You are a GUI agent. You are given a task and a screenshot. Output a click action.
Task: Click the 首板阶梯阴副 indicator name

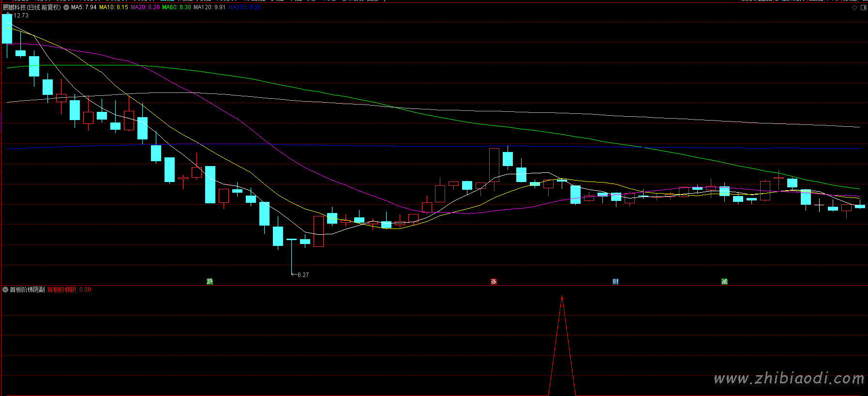(x=27, y=289)
